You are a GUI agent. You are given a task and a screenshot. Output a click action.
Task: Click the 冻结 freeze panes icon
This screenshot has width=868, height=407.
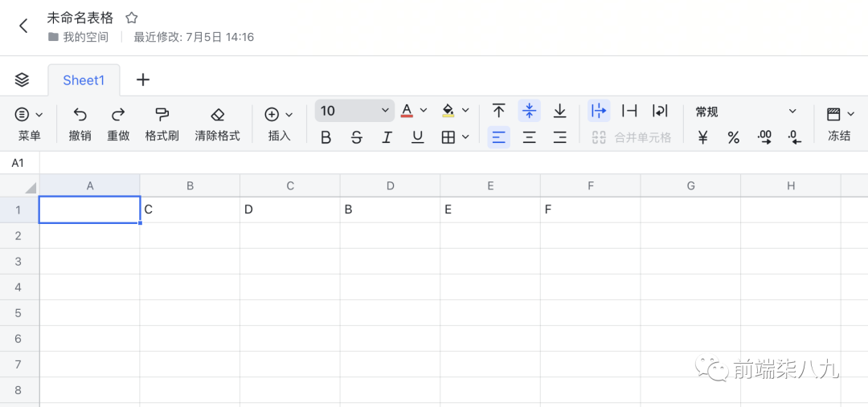coord(833,115)
